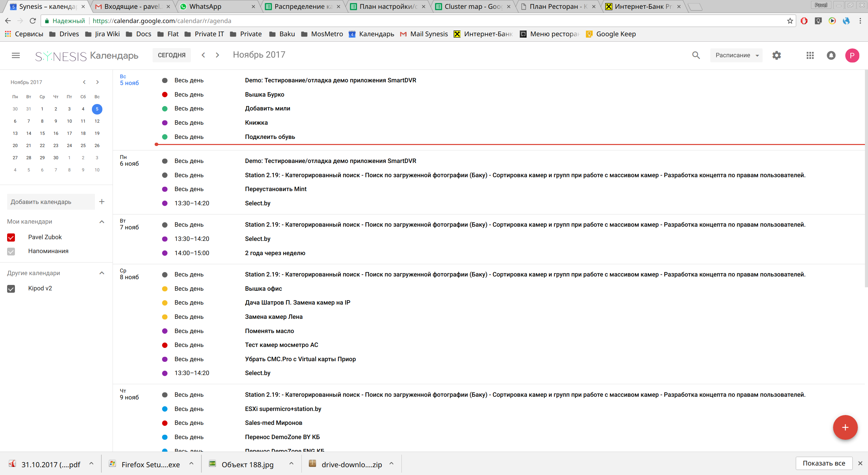Open the Firefox Setup exe download
Viewport: 868px width, 475px height.
point(145,464)
